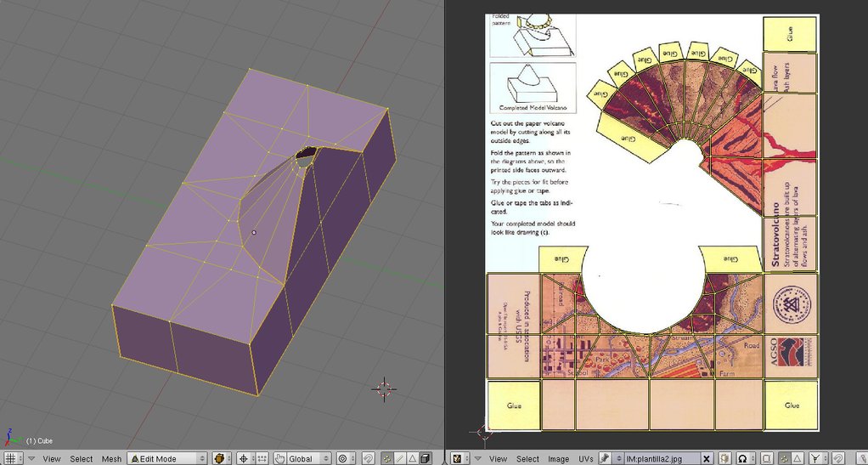This screenshot has width=868, height=465.
Task: Open the Image menu
Action: (x=559, y=459)
